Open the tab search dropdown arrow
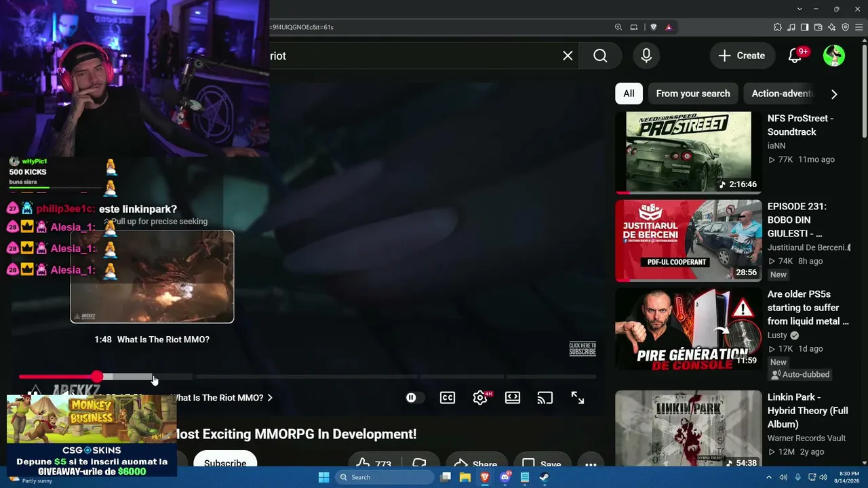868x488 pixels. (x=800, y=9)
